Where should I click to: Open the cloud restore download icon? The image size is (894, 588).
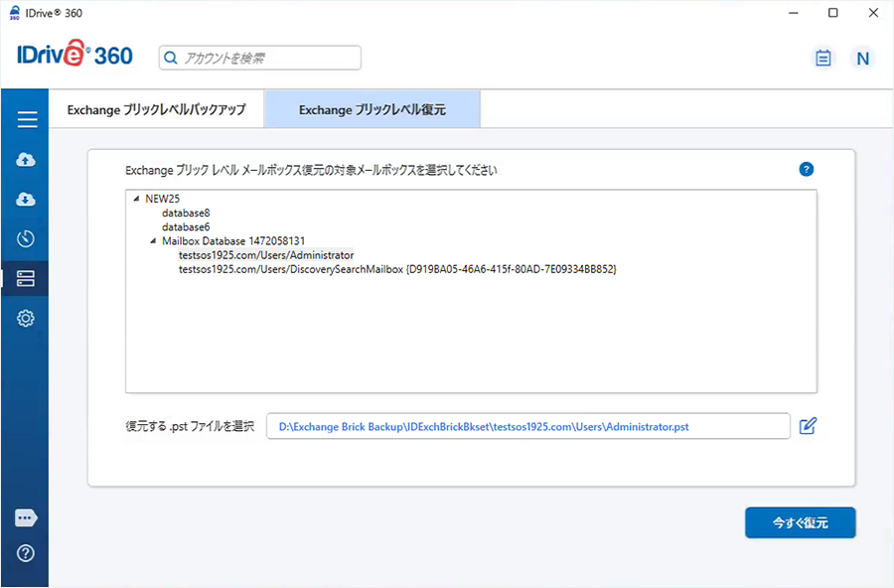[27, 200]
